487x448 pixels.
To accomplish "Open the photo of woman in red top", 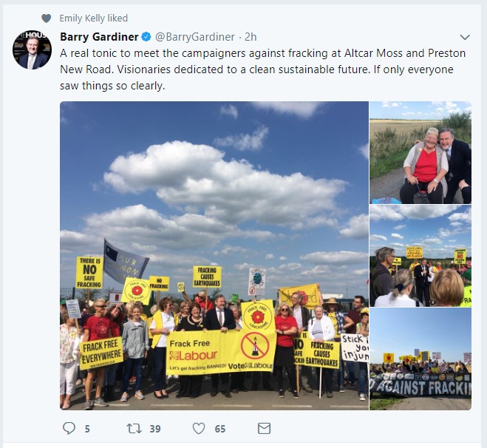I will [x=420, y=152].
